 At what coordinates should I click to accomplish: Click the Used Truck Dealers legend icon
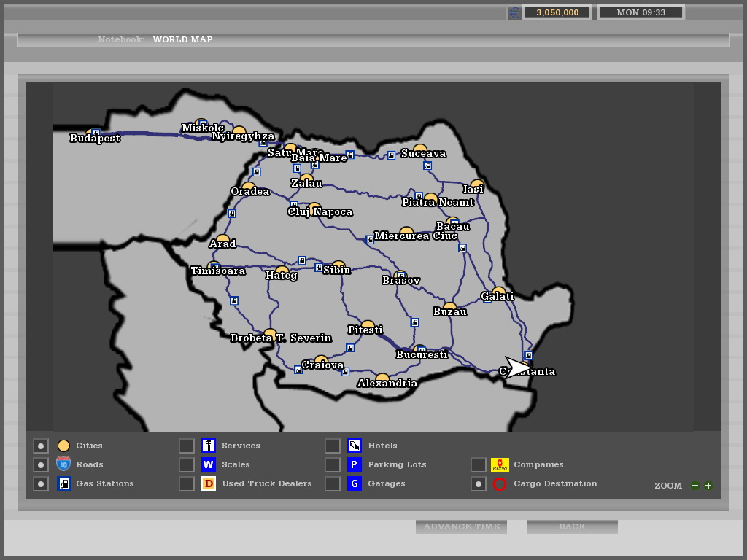[209, 483]
